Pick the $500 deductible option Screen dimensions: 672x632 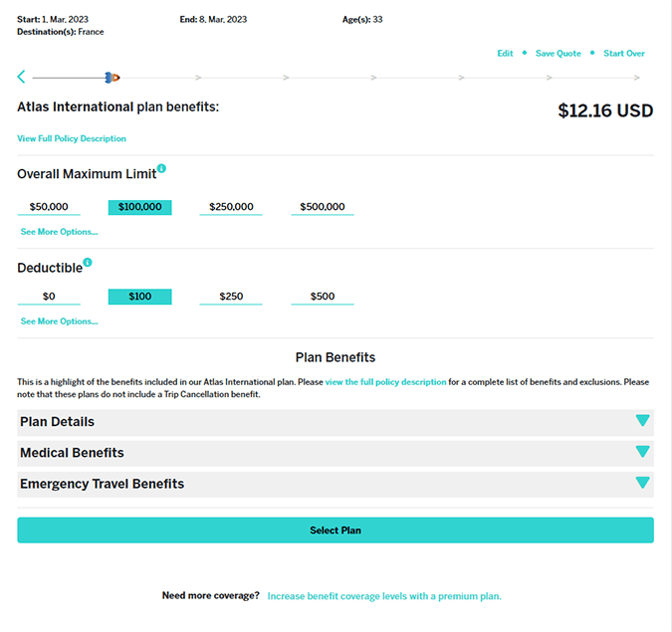click(323, 297)
